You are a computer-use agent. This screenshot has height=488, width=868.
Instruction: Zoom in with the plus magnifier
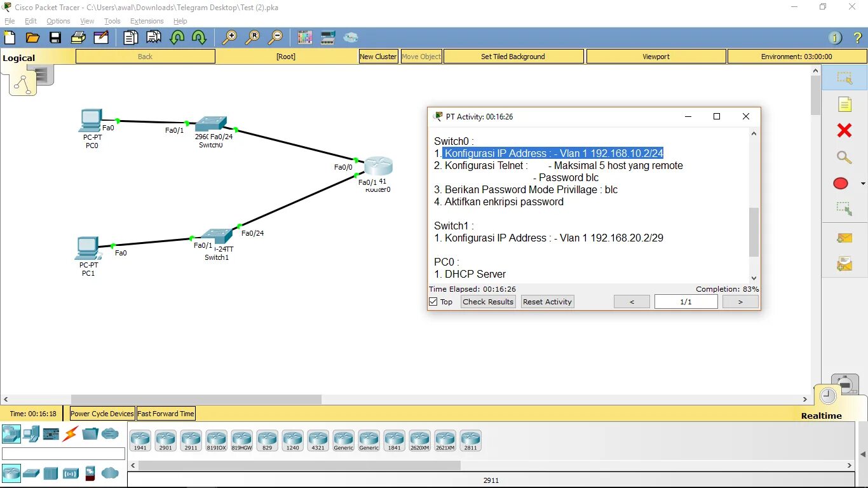pos(229,37)
